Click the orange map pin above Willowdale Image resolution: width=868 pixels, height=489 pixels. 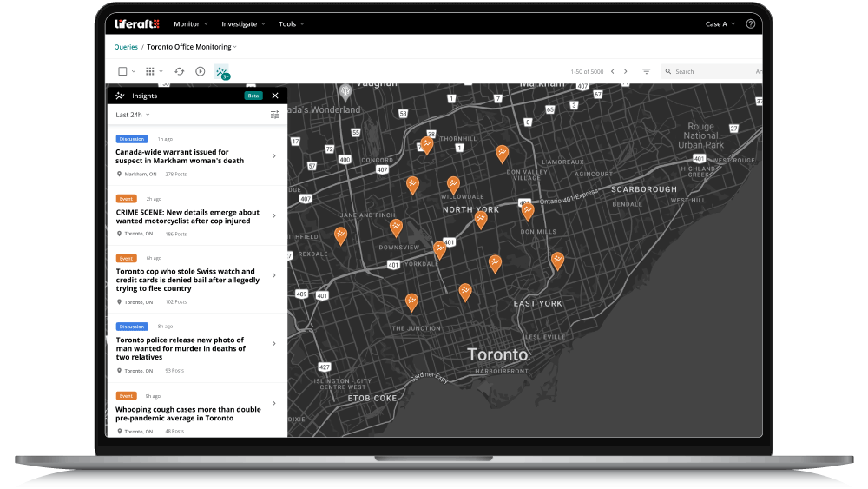[x=453, y=184]
